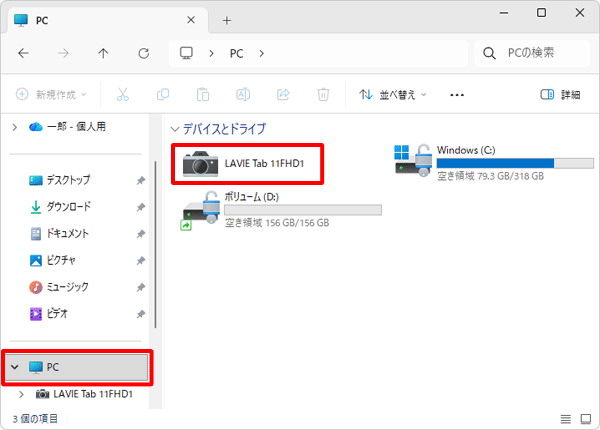Click the monitor icon in address bar
600x430 pixels.
[x=186, y=53]
